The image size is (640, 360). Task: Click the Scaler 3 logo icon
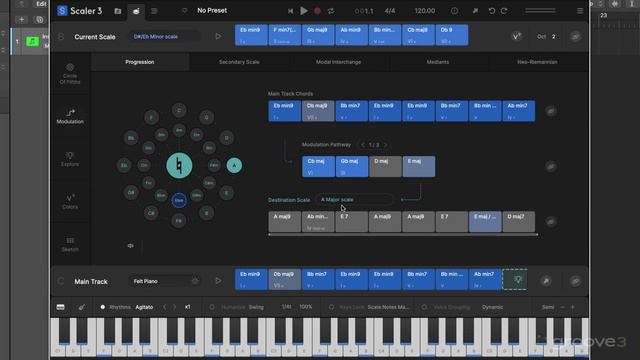coord(62,11)
